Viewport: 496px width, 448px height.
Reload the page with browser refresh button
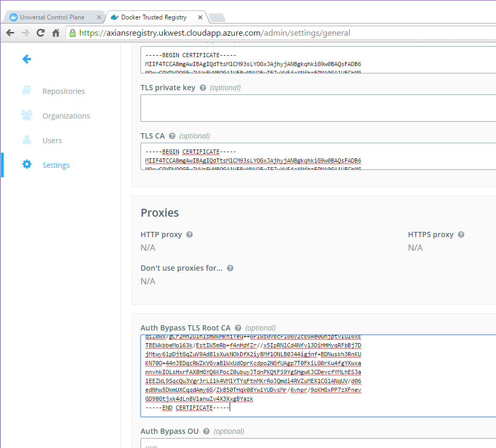pyautogui.click(x=40, y=33)
